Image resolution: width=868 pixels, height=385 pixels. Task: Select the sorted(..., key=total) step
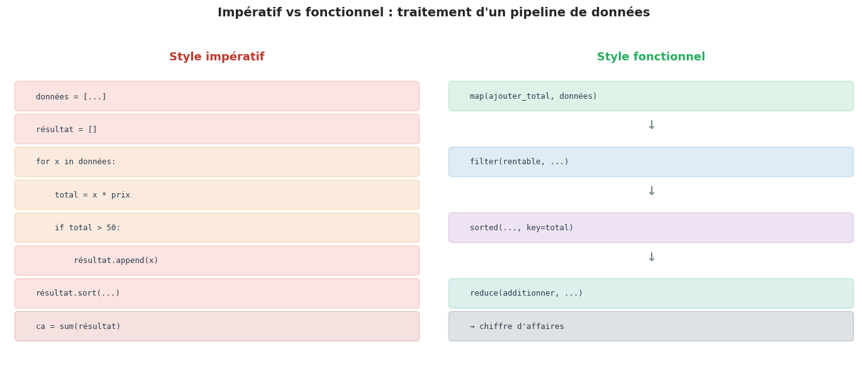(x=651, y=228)
